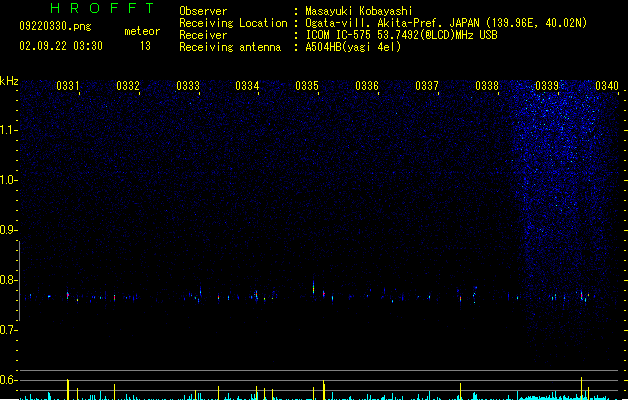The height and width of the screenshot is (400, 629).
Task: Select the file name 09220330.png
Action: point(55,26)
